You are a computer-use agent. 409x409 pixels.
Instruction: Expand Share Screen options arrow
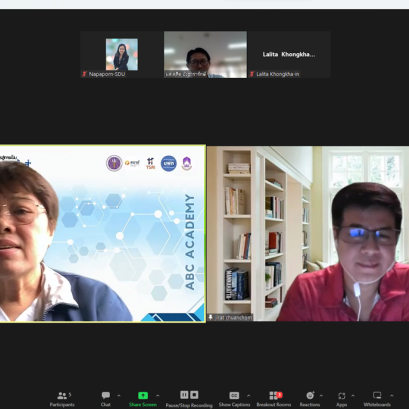tap(158, 396)
